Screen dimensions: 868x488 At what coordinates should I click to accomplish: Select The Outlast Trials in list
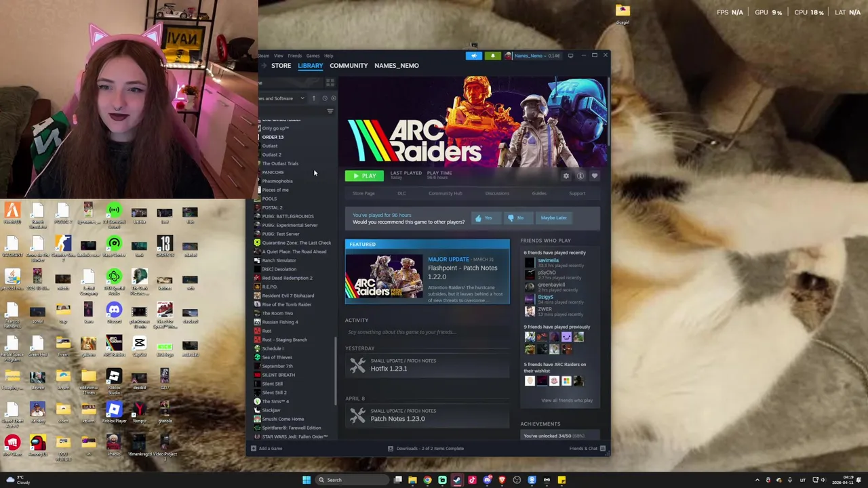(x=280, y=163)
